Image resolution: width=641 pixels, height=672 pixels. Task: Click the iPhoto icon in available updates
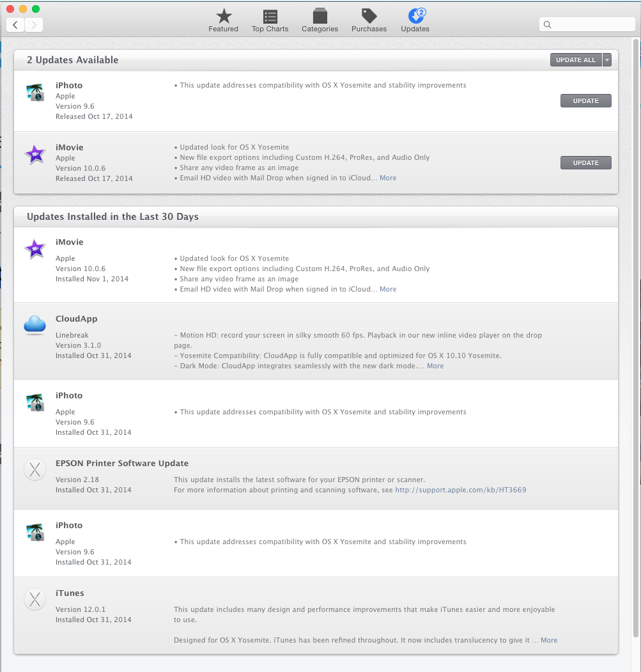click(x=35, y=92)
